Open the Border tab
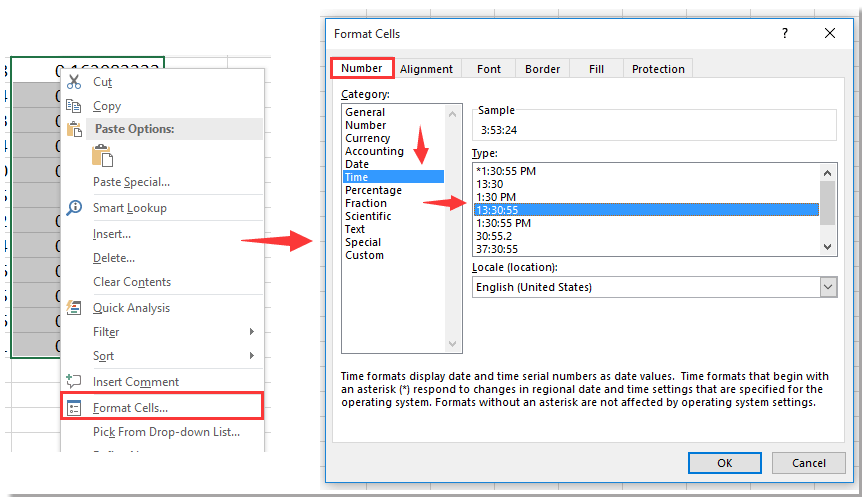Viewport: 862px width, 497px height. [x=542, y=69]
